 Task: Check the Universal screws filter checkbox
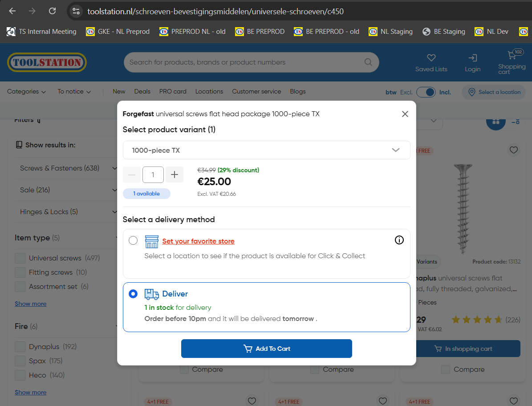tap(20, 258)
